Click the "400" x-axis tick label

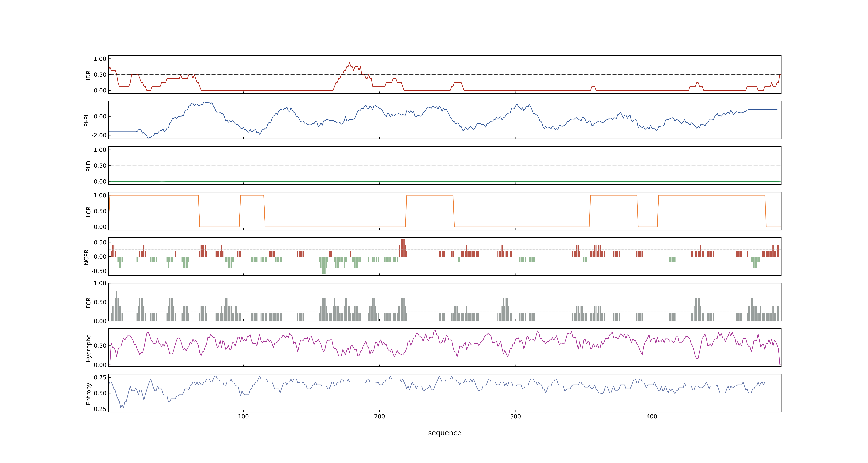click(652, 416)
